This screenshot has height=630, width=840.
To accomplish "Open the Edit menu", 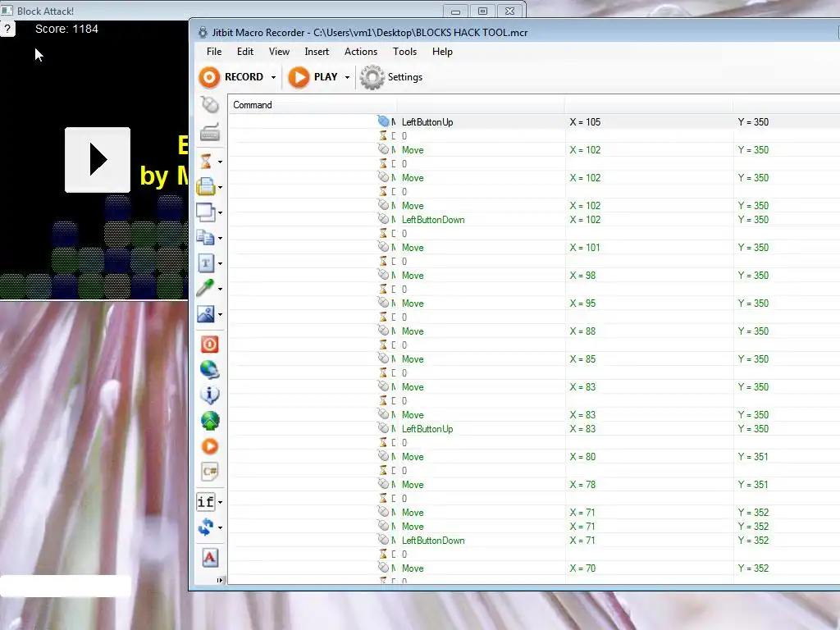I will pyautogui.click(x=244, y=52).
